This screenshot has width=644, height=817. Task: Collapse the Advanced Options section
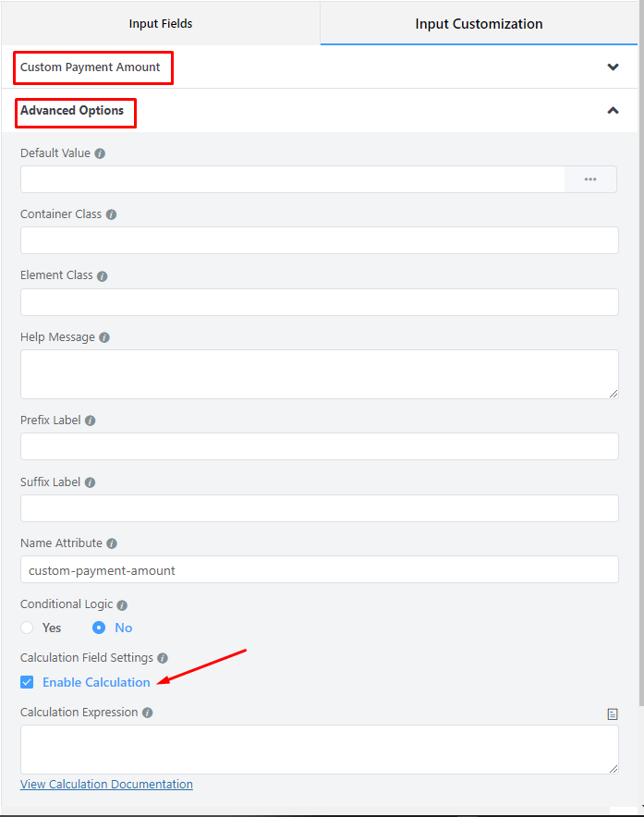point(613,111)
